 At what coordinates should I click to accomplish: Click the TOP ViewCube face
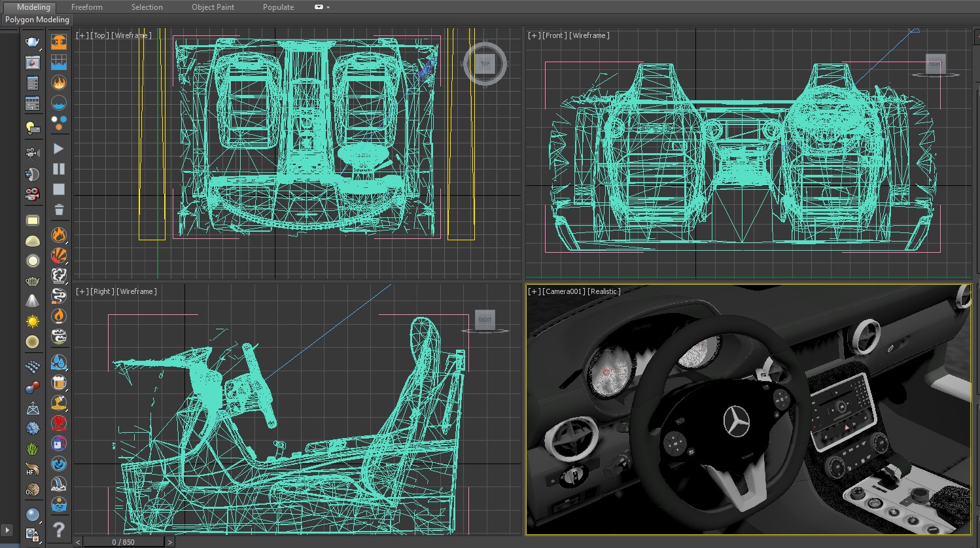point(485,64)
